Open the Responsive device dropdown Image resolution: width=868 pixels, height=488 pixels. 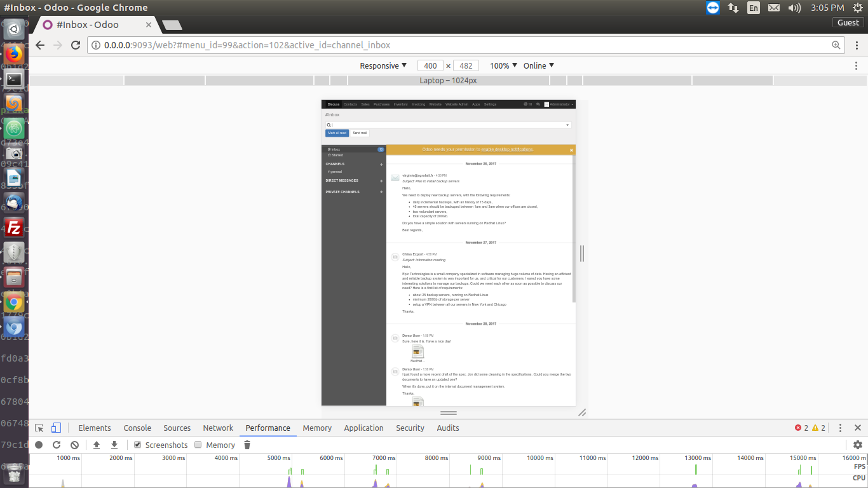point(382,65)
